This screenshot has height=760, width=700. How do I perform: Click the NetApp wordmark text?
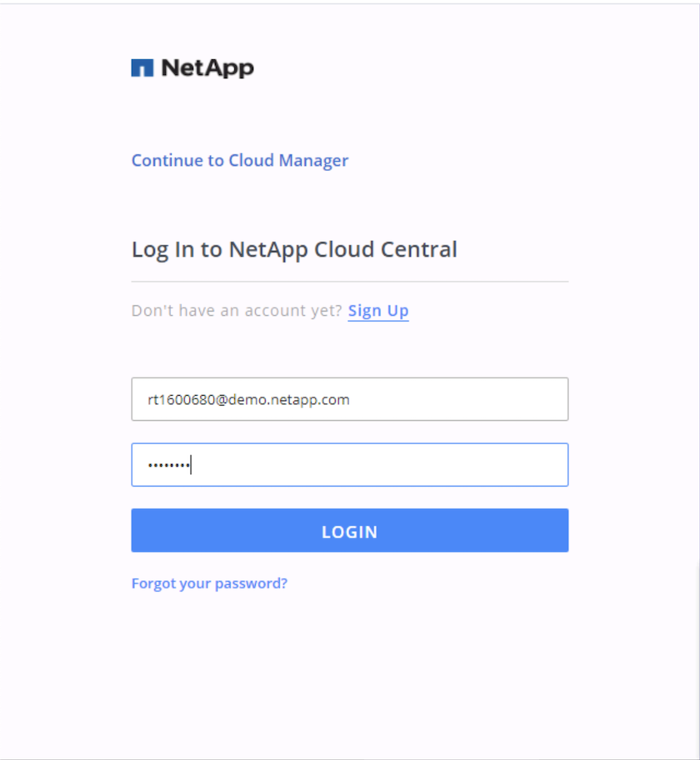point(207,68)
